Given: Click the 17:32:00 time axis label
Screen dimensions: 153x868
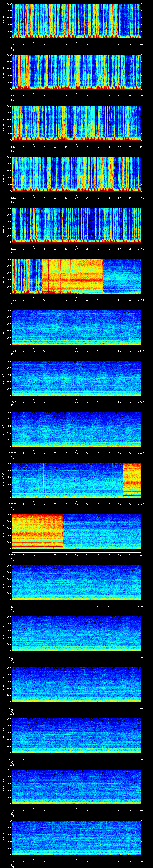Looking at the screenshot, I should (x=12, y=197).
